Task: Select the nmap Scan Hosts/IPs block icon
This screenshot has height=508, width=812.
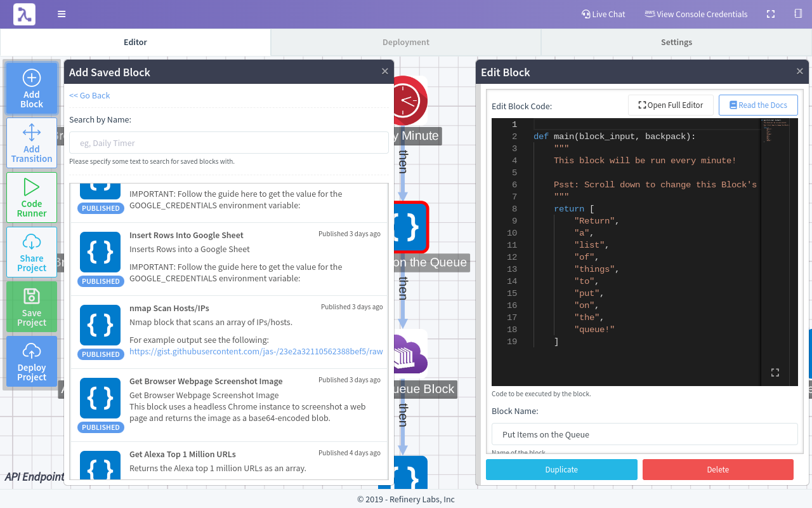Action: 100,325
